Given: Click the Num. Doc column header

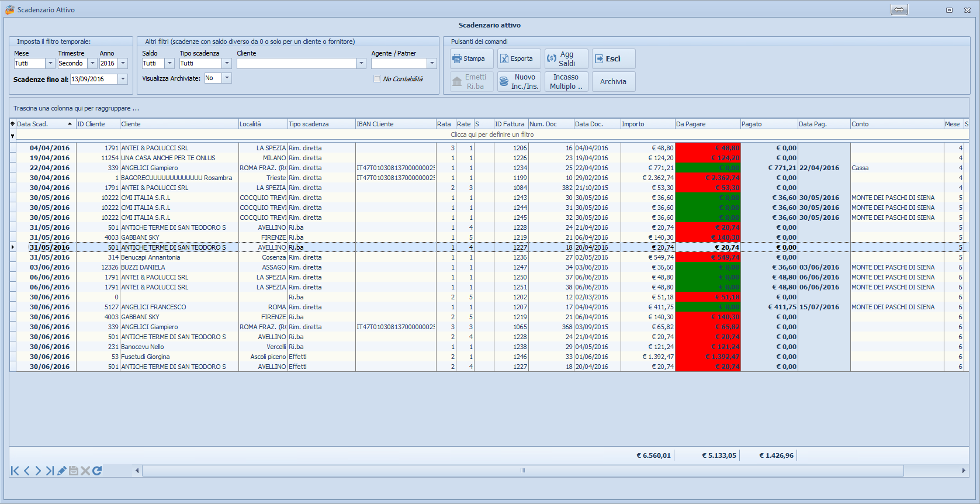Looking at the screenshot, I should click(x=551, y=124).
